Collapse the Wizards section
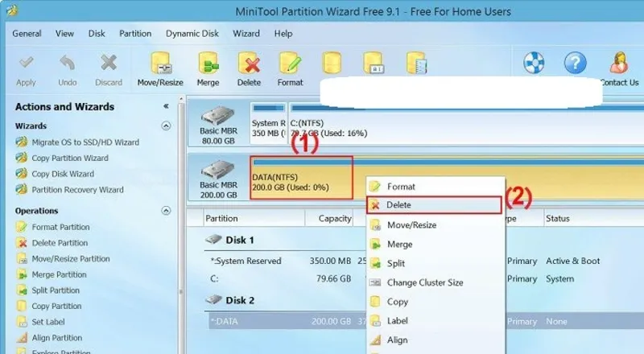The height and width of the screenshot is (354, 644). [x=166, y=126]
